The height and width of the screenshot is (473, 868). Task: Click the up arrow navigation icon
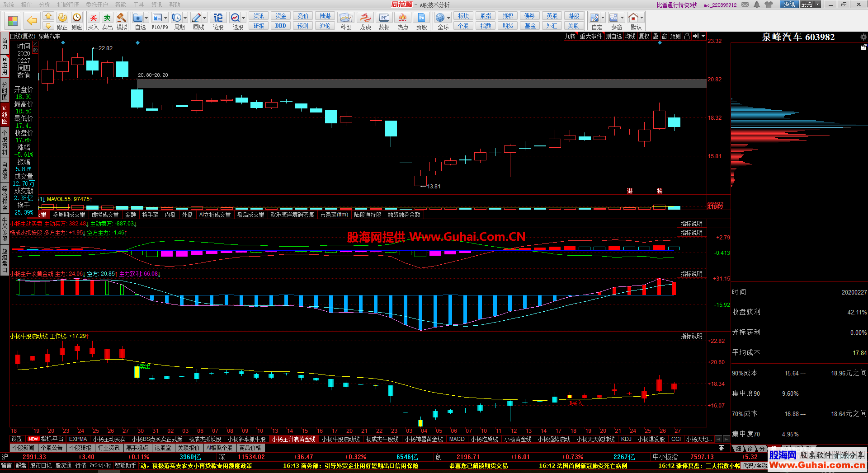click(48, 16)
